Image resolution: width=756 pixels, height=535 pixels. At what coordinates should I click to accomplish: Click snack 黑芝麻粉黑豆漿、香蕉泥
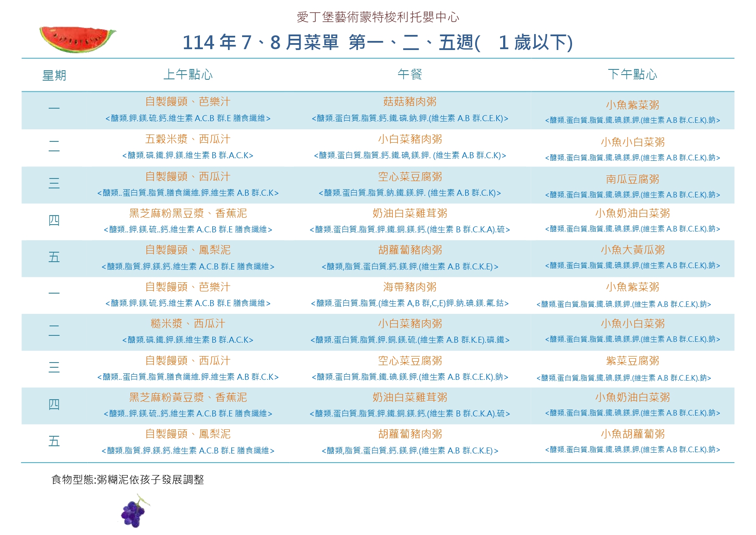(x=188, y=213)
